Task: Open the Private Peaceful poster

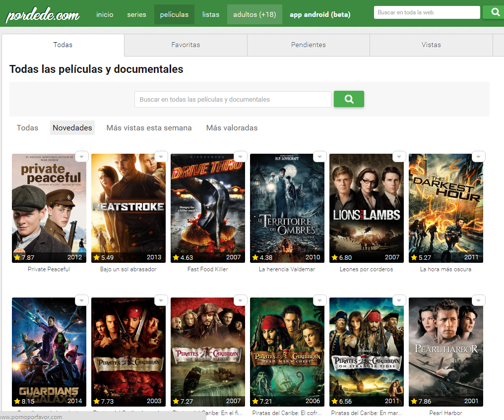Action: [x=49, y=208]
